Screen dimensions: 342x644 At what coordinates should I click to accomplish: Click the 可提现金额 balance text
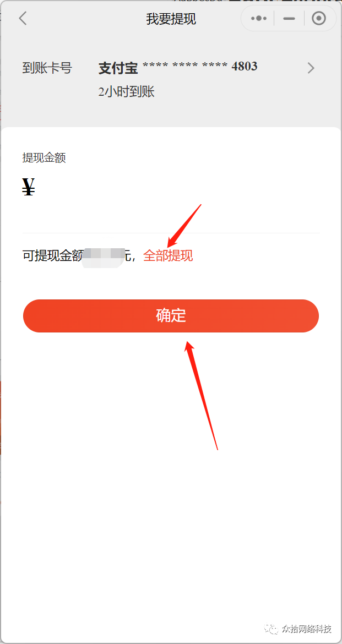point(53,256)
